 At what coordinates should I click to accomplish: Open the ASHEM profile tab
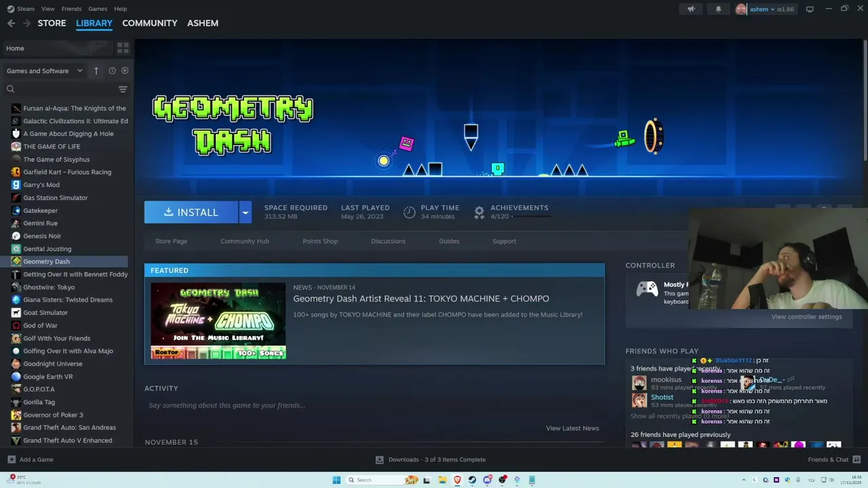(x=203, y=23)
